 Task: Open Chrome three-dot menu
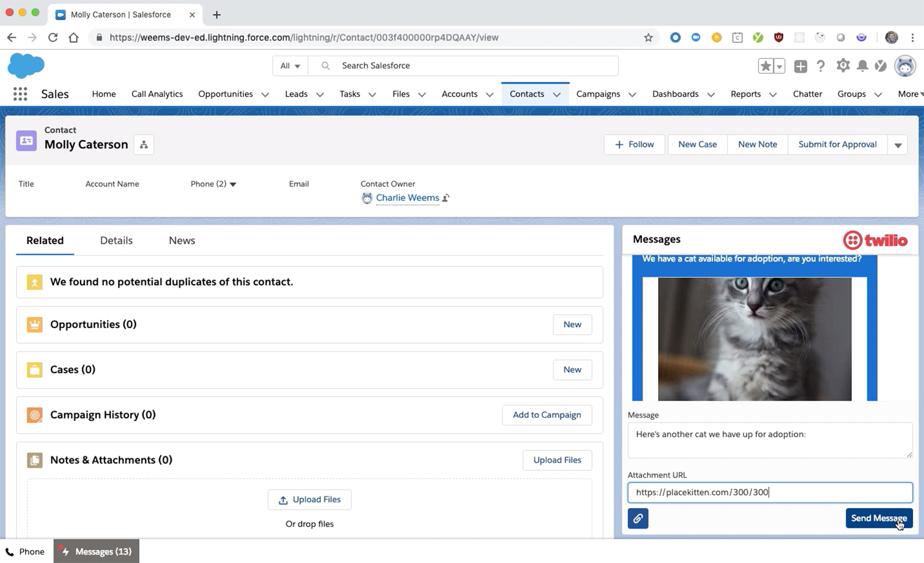[x=913, y=38]
